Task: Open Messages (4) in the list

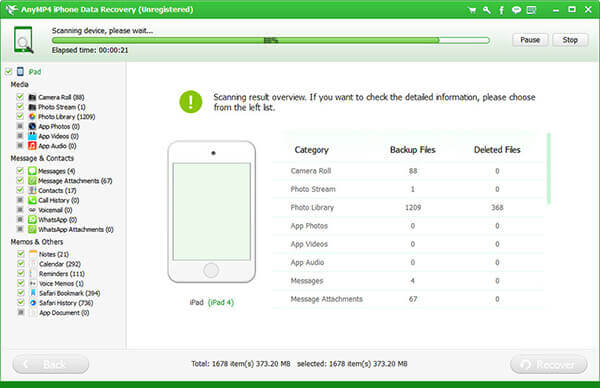Action: pos(57,171)
